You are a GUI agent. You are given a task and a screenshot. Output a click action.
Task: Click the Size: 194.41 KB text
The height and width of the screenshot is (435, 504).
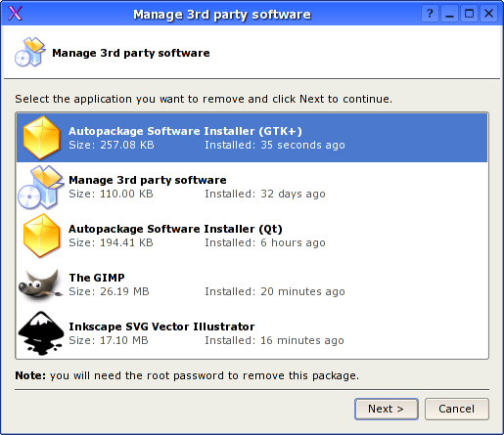pos(111,242)
